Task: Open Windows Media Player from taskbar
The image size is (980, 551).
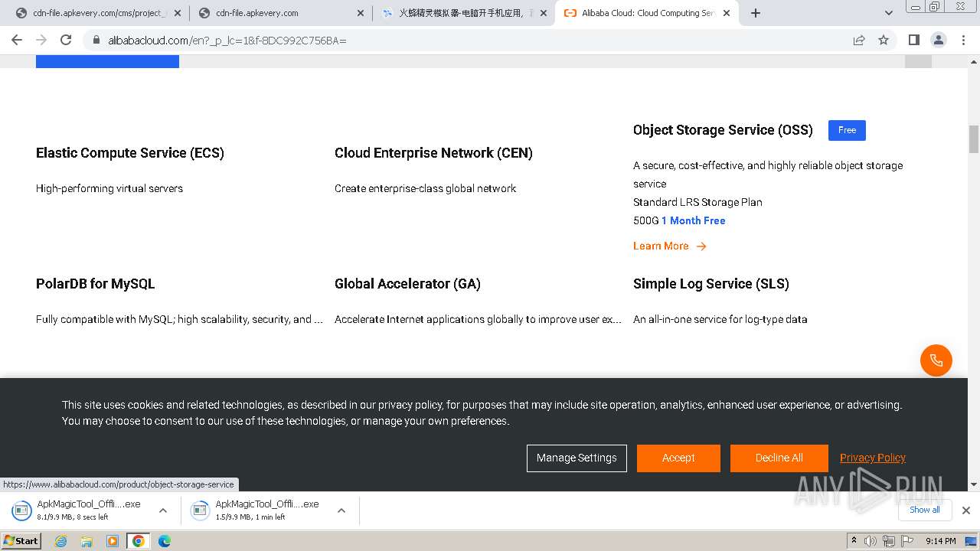Action: (113, 541)
